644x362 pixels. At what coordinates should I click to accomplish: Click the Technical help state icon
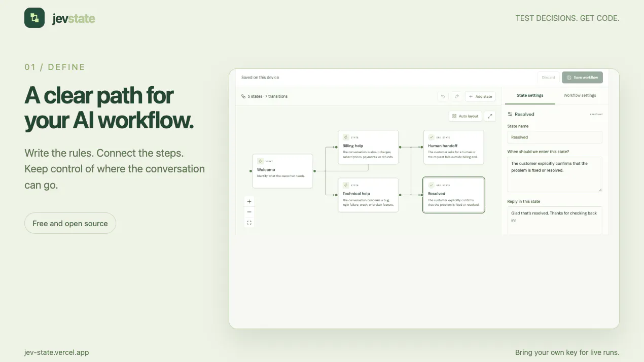pos(346,185)
